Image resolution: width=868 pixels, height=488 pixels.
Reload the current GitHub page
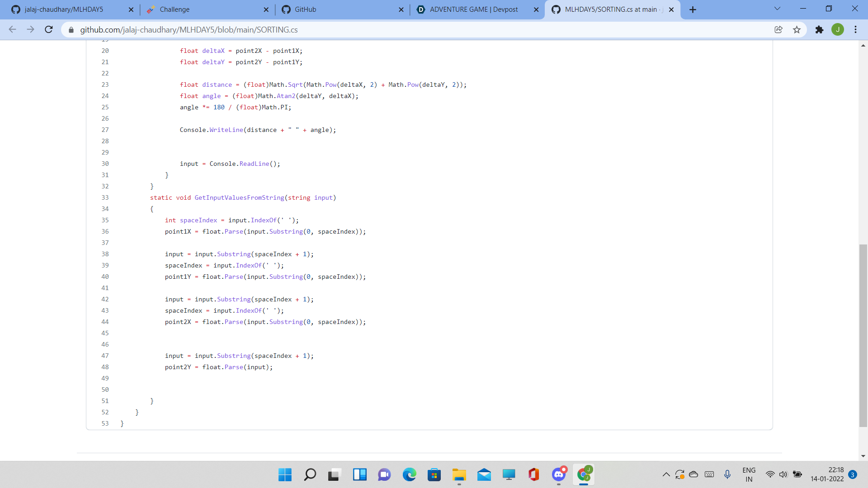tap(49, 29)
